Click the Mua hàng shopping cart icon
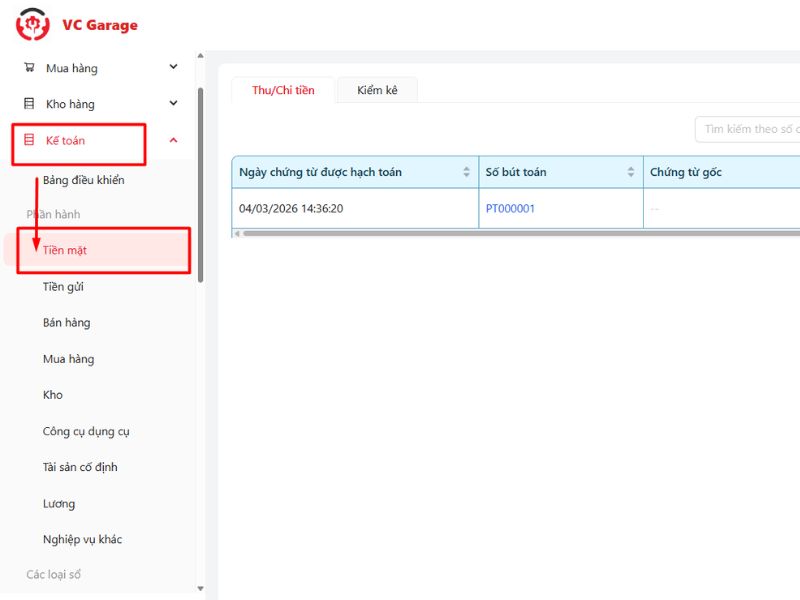Screen dimensions: 800x600 coord(29,68)
